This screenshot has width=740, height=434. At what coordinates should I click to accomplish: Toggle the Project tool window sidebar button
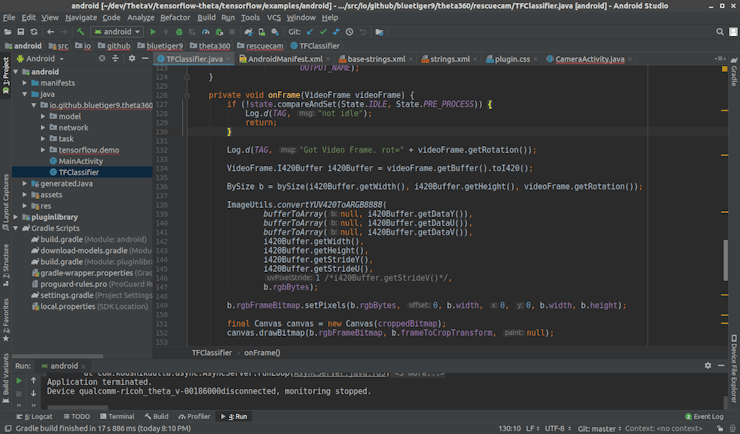[x=6, y=70]
